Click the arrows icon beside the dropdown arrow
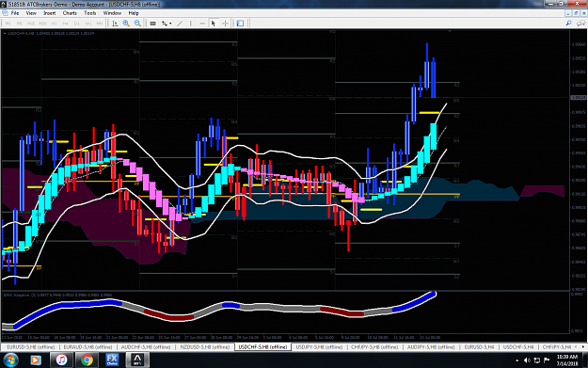The image size is (588, 368). tap(165, 24)
